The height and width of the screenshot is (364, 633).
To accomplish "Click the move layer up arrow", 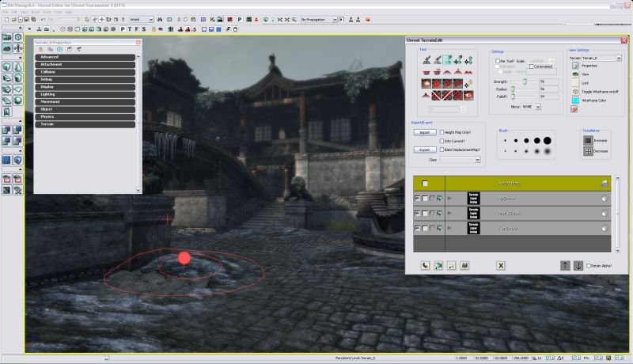I will [565, 265].
